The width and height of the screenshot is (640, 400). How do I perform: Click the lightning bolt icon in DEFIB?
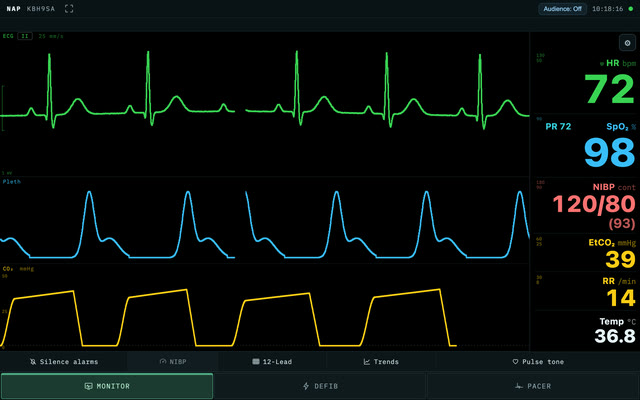[306, 386]
